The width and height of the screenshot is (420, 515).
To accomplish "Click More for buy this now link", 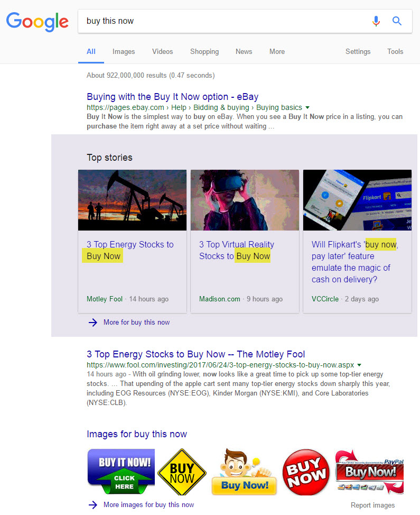I will (136, 322).
